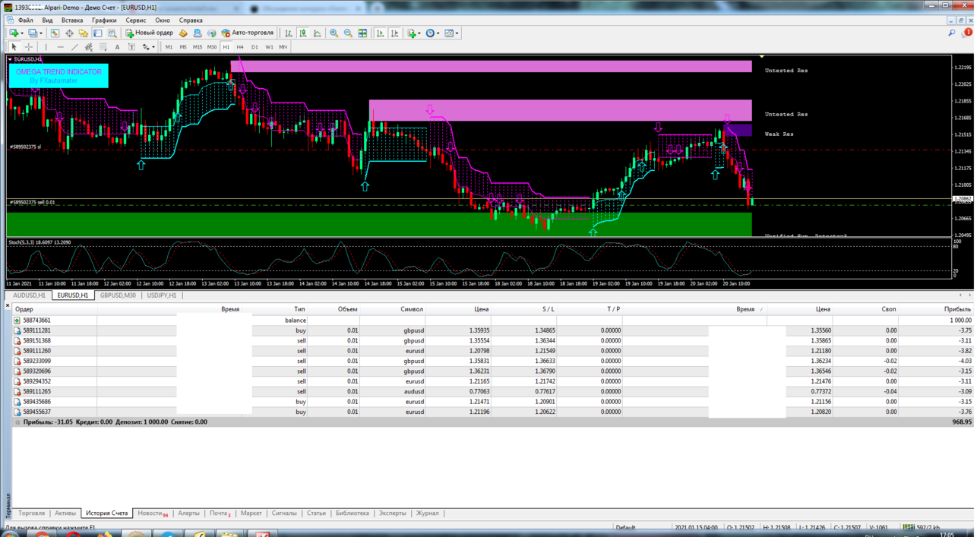The image size is (980, 537).
Task: Select the vertical line tool
Action: click(46, 47)
